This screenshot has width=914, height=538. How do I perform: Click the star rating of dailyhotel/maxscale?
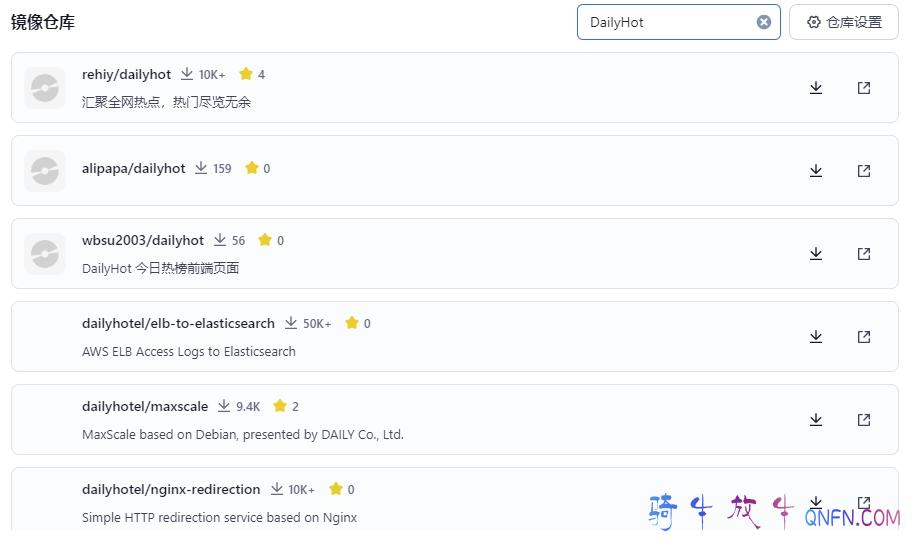coord(286,406)
